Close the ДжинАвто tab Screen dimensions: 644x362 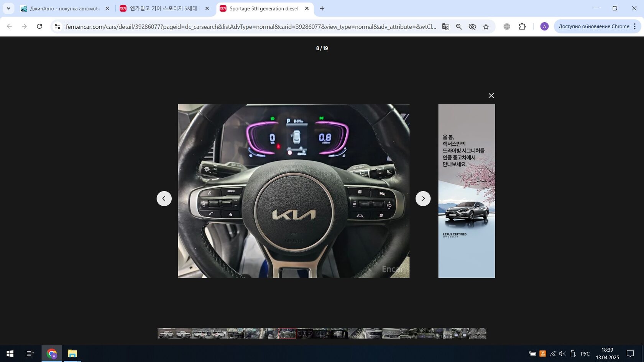[x=107, y=8]
